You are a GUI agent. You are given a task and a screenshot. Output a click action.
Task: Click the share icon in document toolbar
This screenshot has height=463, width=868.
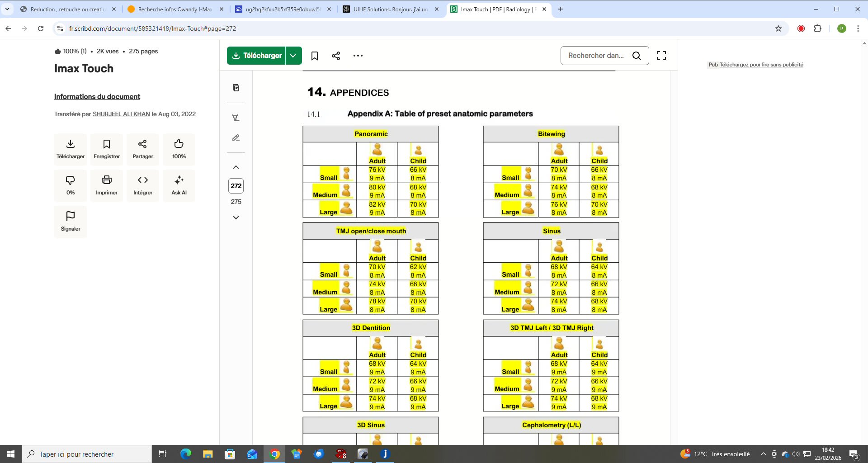(336, 56)
